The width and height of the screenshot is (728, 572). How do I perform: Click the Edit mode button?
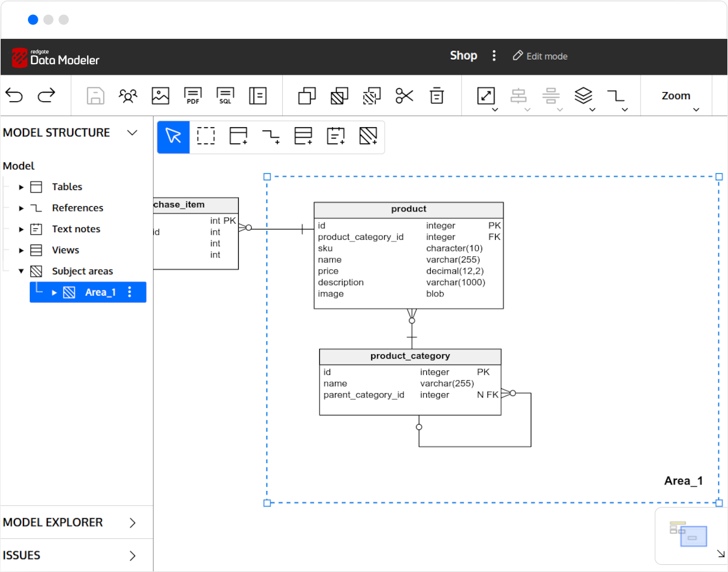click(540, 56)
